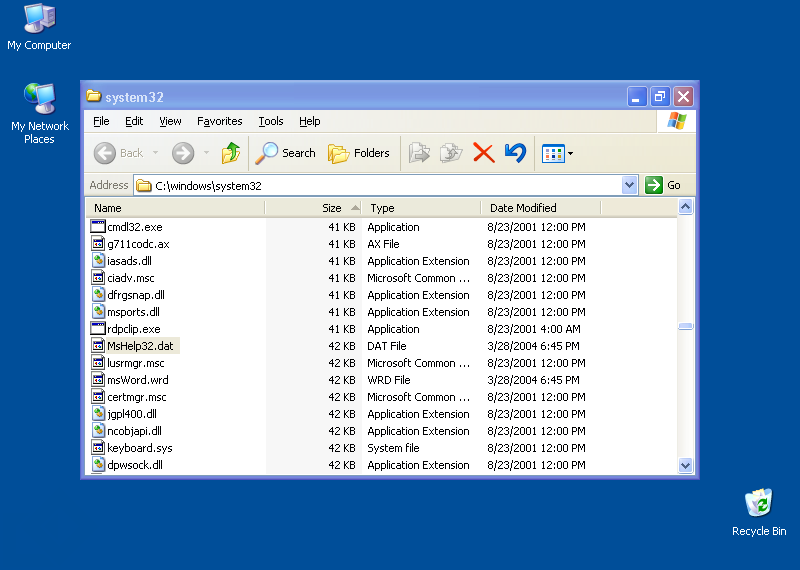Click the Move To toolbar icon
The width and height of the screenshot is (800, 570).
tap(419, 153)
